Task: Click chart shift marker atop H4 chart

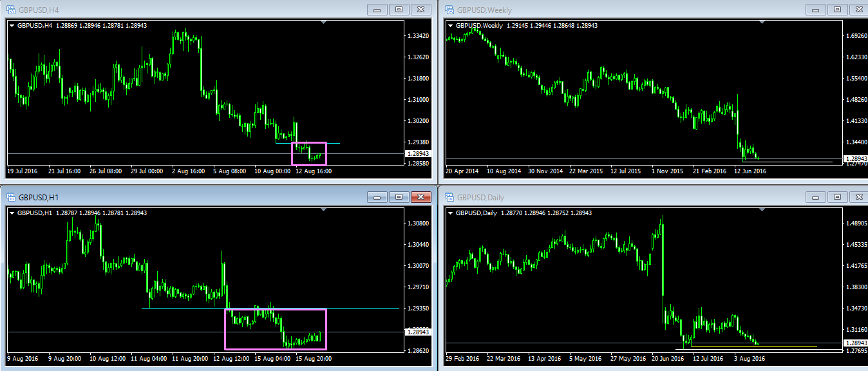Action: click(324, 23)
